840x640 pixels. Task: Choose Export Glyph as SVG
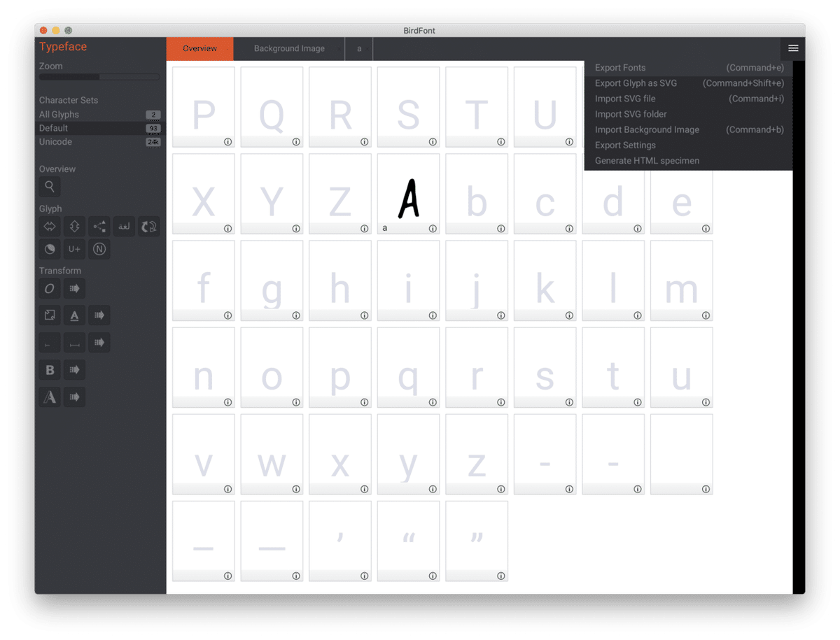689,83
